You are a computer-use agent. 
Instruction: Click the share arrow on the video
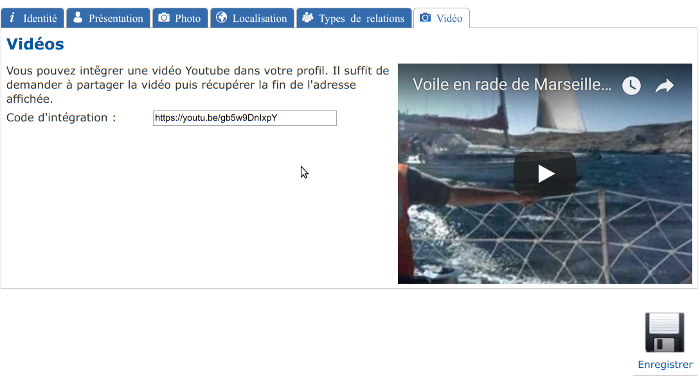664,85
